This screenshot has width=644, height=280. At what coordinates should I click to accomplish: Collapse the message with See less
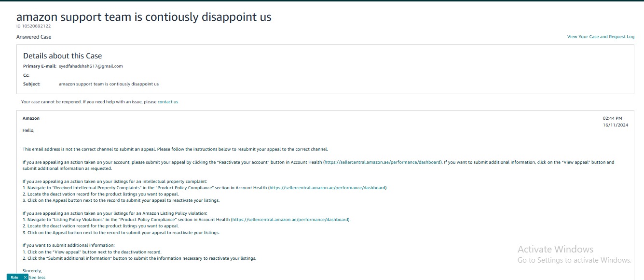[x=37, y=278]
